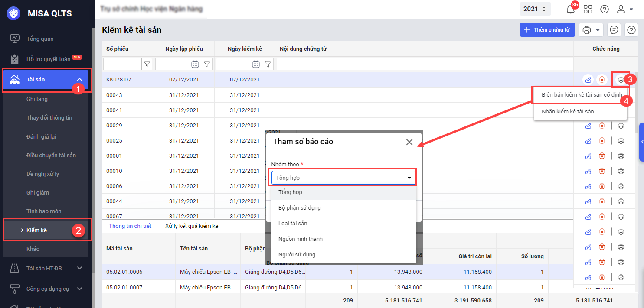Open the year 2021 selector
644x308 pixels.
[x=536, y=9]
